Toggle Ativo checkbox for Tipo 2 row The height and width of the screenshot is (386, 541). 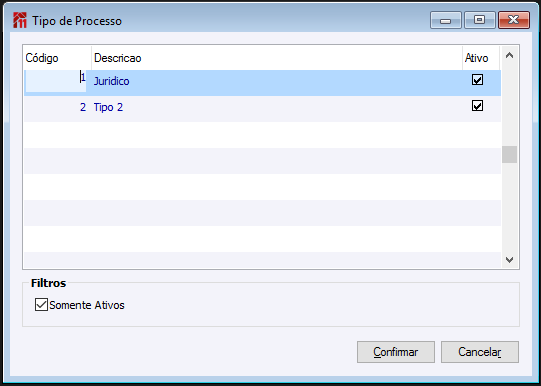pyautogui.click(x=477, y=106)
